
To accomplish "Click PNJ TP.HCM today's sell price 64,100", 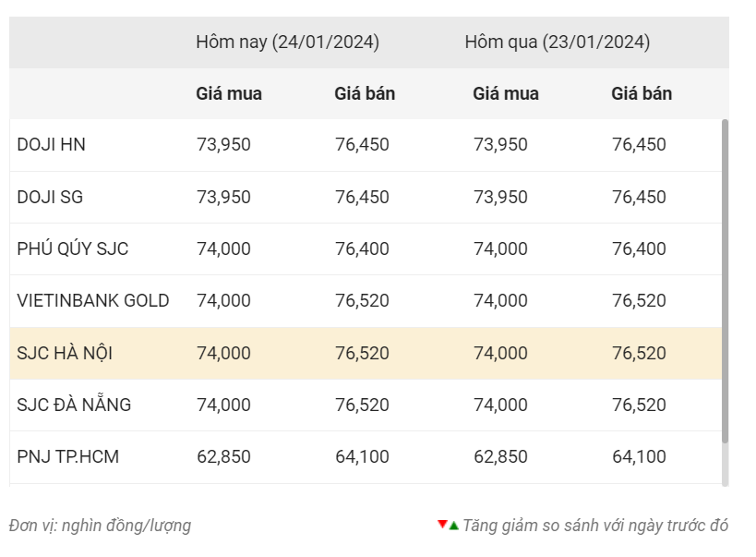I will tap(362, 456).
